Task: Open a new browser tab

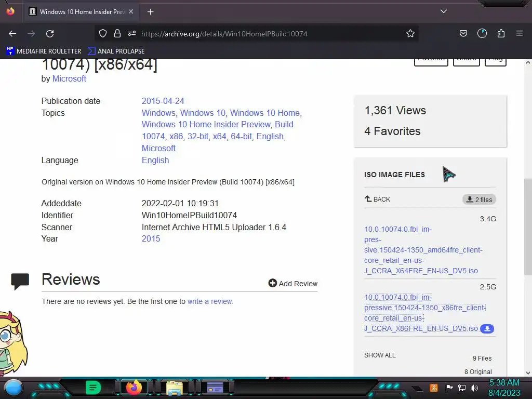Action: pyautogui.click(x=150, y=12)
